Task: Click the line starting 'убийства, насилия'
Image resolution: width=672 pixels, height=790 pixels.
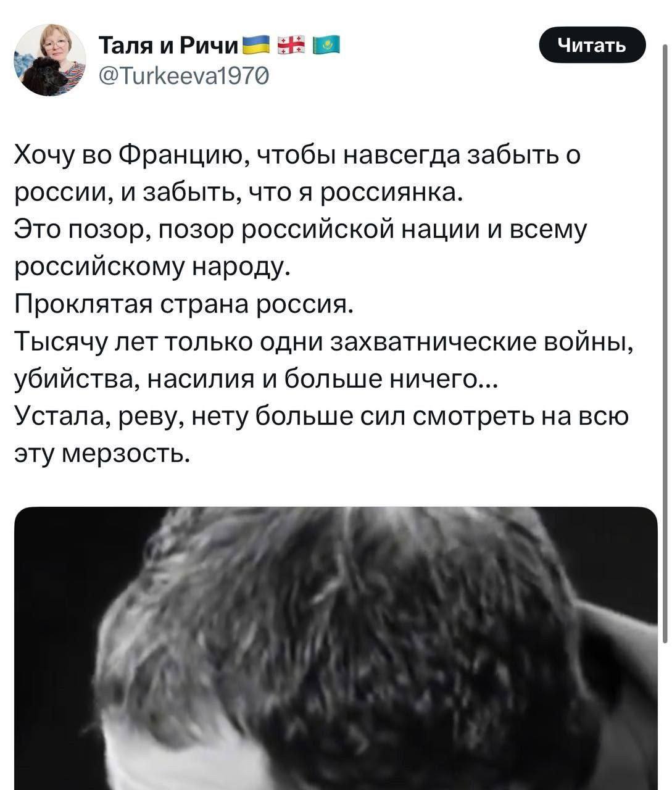Action: (258, 379)
